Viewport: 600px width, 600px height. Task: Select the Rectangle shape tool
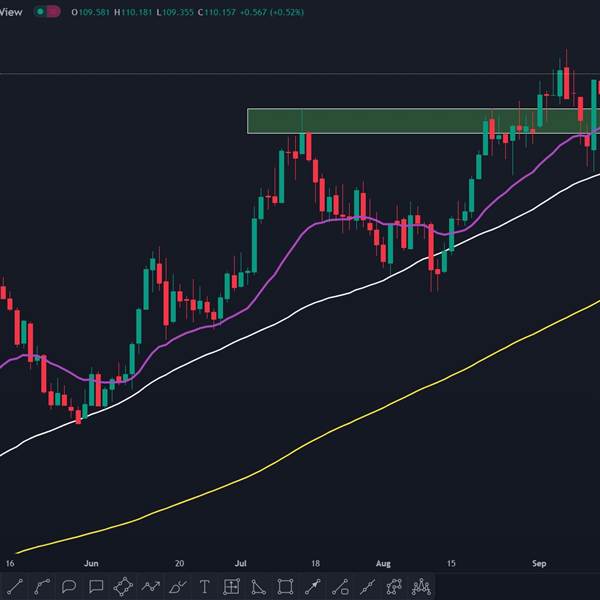coord(285,586)
